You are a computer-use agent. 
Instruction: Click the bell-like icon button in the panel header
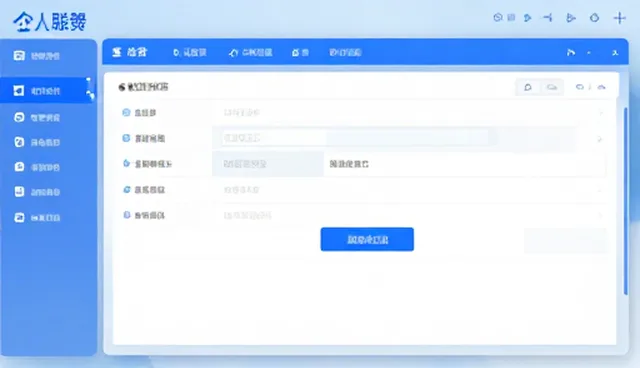[528, 87]
